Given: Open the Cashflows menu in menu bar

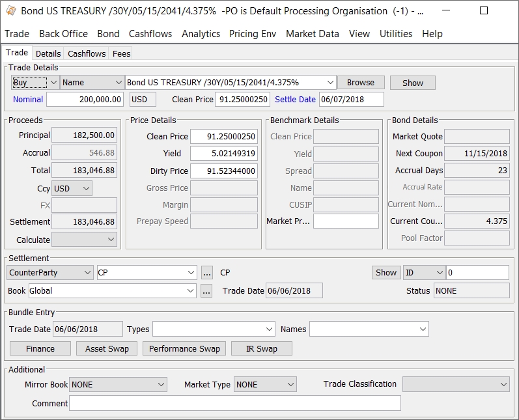Looking at the screenshot, I should pyautogui.click(x=150, y=34).
